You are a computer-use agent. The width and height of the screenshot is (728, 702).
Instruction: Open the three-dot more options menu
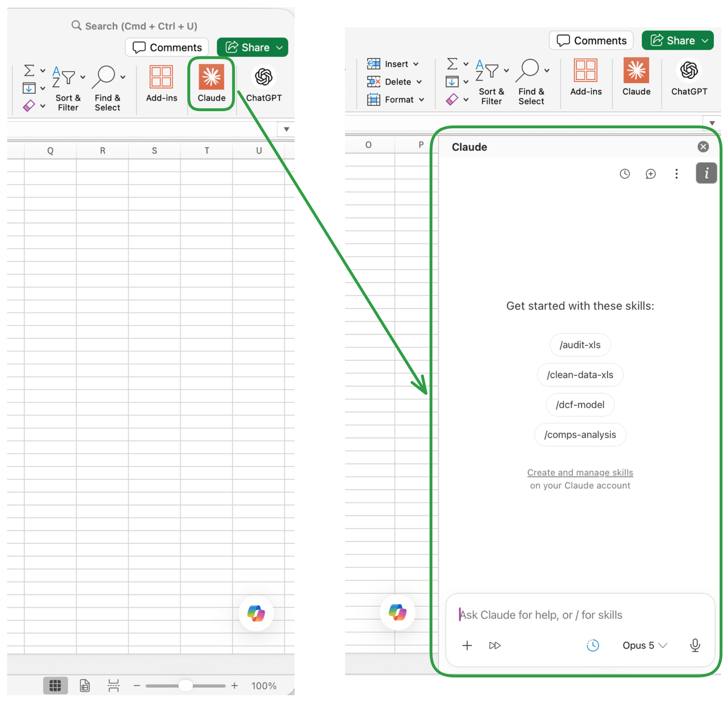676,174
